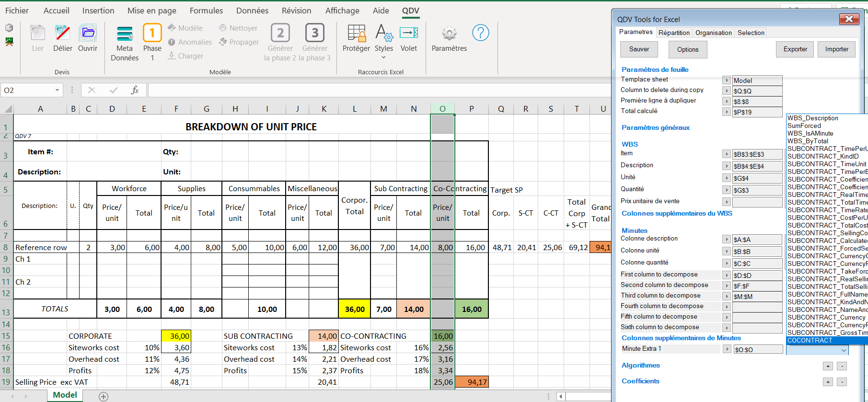Screen dimensions: 868x402
Task: Click the confirm checkmark in formula bar
Action: point(114,90)
